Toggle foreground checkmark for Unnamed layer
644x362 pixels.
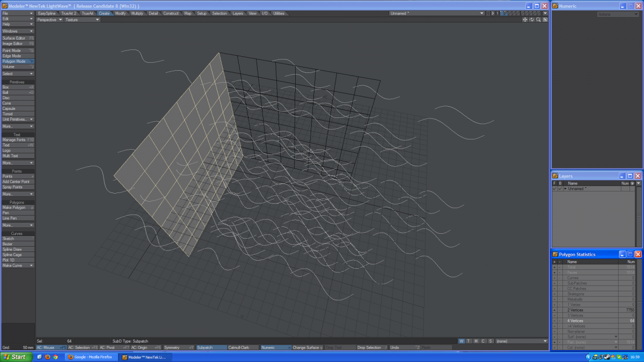tap(554, 189)
